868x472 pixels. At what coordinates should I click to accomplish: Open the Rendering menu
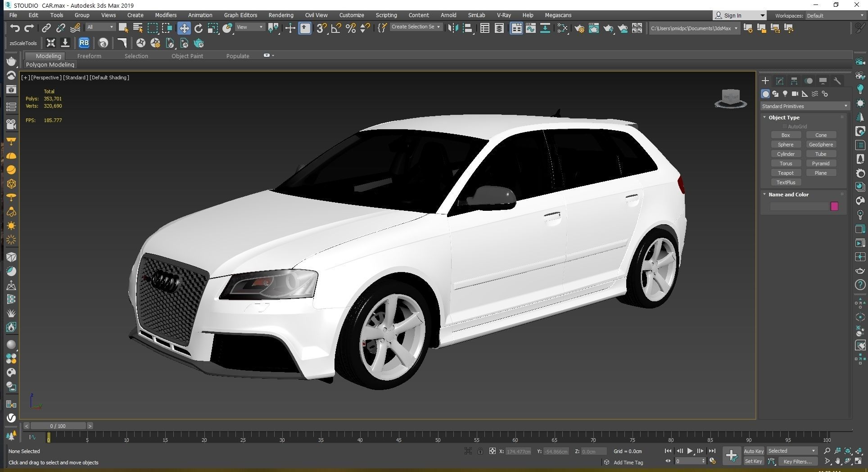pos(280,15)
